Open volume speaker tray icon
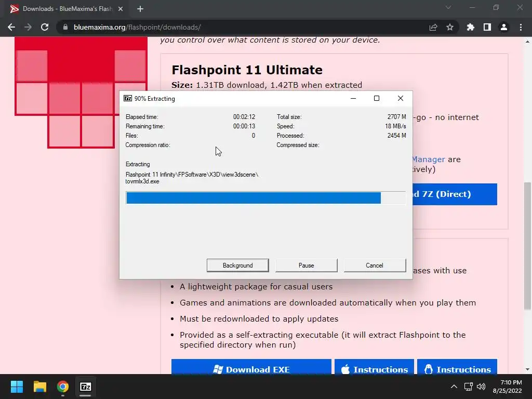This screenshot has height=399, width=532. (481, 387)
